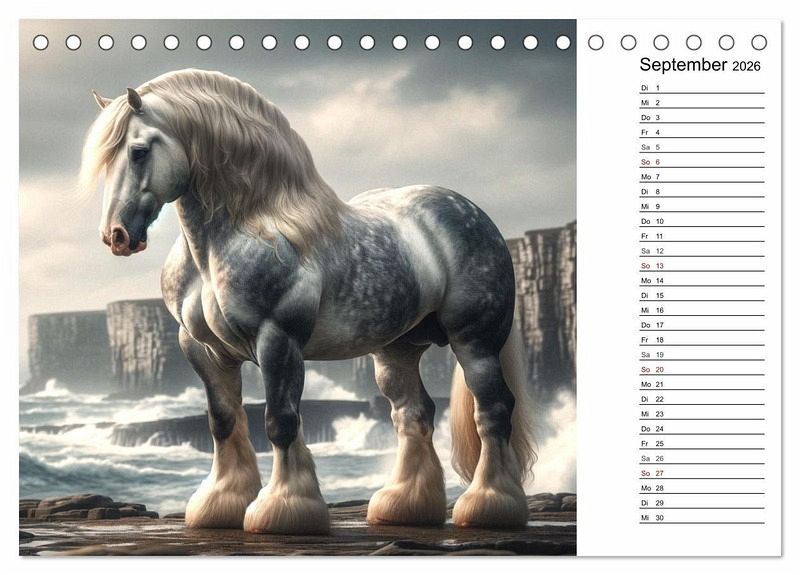Select the Di 15 date row

coord(701,295)
